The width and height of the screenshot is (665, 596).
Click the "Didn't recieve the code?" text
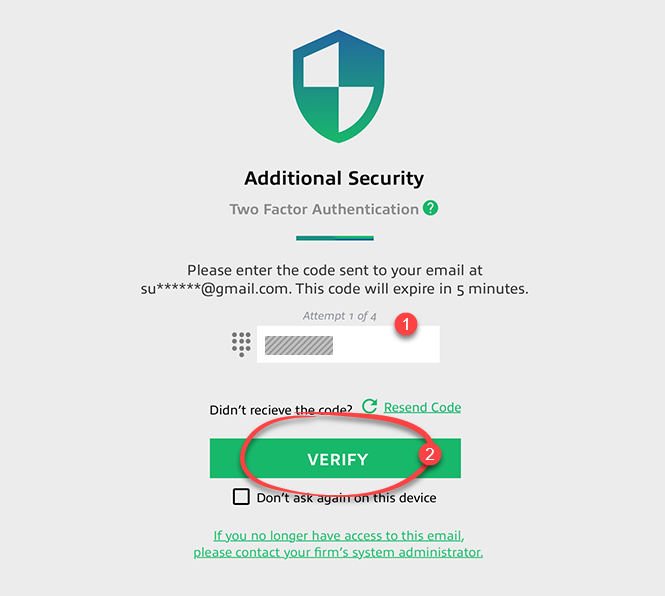click(281, 410)
